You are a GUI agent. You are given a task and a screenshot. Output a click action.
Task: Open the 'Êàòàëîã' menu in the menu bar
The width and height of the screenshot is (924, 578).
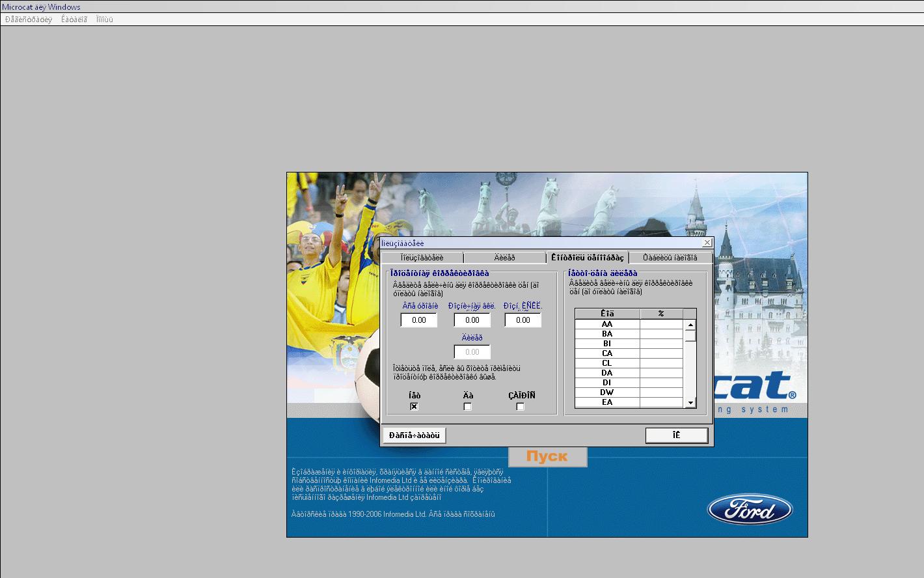coord(74,20)
